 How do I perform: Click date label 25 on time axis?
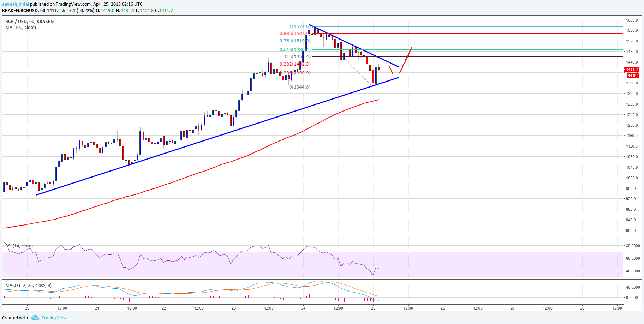pos(373,308)
